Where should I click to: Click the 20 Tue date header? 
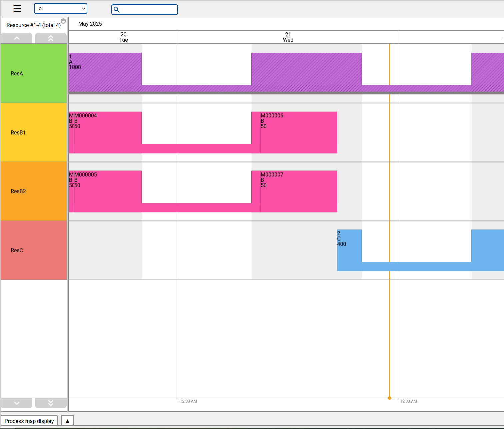(123, 37)
